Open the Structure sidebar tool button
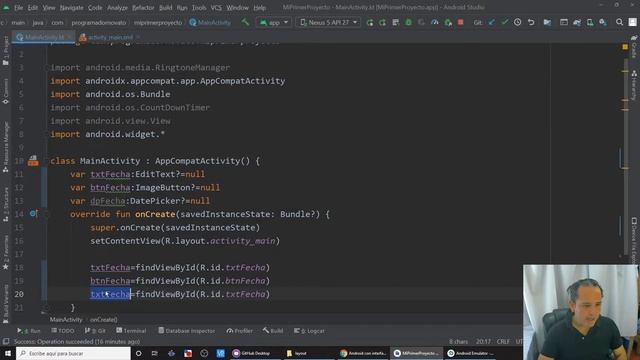Screen dimensions: 640x360 5,204
